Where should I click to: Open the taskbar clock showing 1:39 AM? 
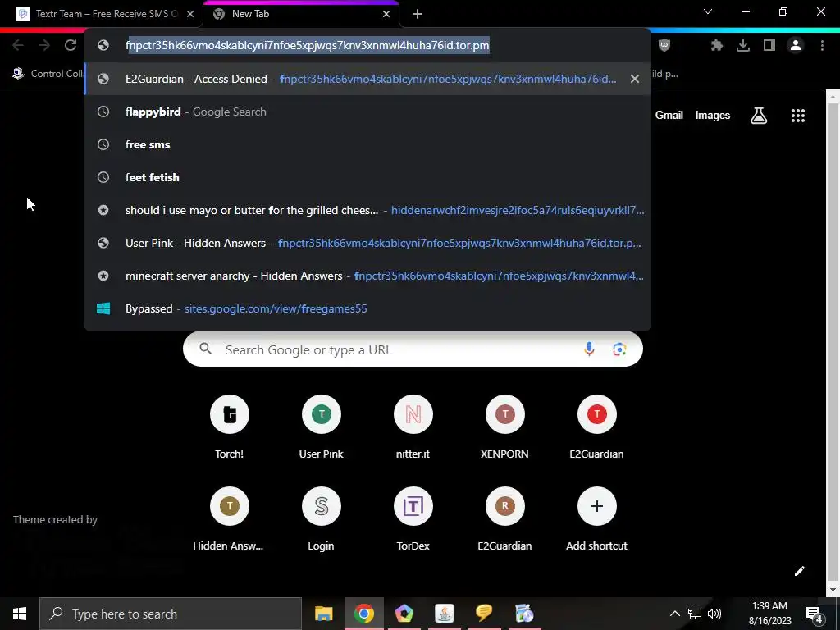[769, 614]
